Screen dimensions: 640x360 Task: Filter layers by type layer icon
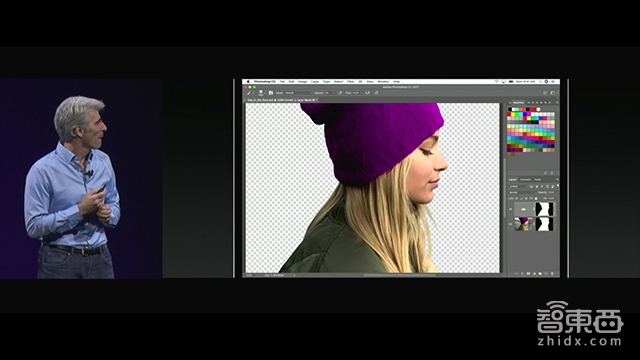[542, 187]
